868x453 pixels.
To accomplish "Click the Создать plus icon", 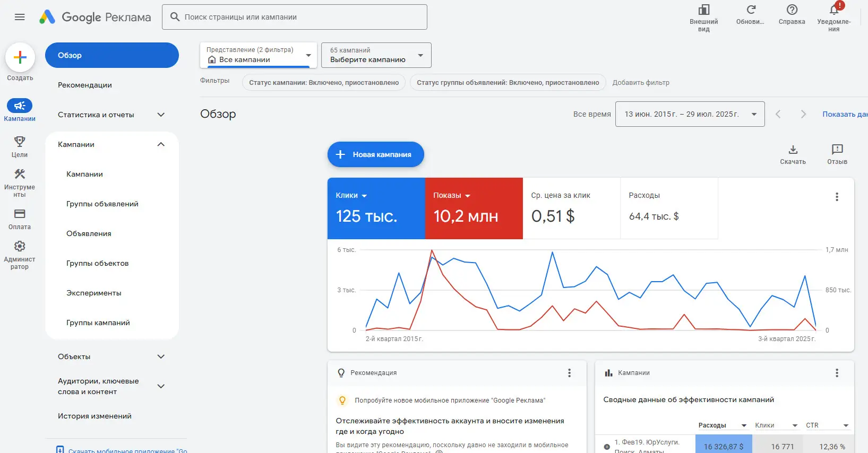I will [20, 57].
